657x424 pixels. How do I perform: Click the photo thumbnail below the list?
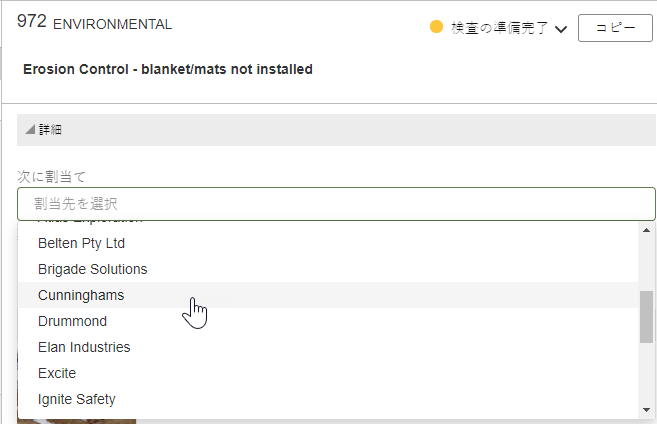click(77, 421)
